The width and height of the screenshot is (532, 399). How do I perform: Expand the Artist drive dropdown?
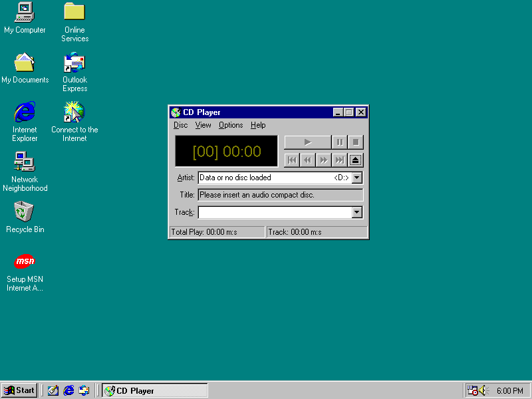point(357,178)
